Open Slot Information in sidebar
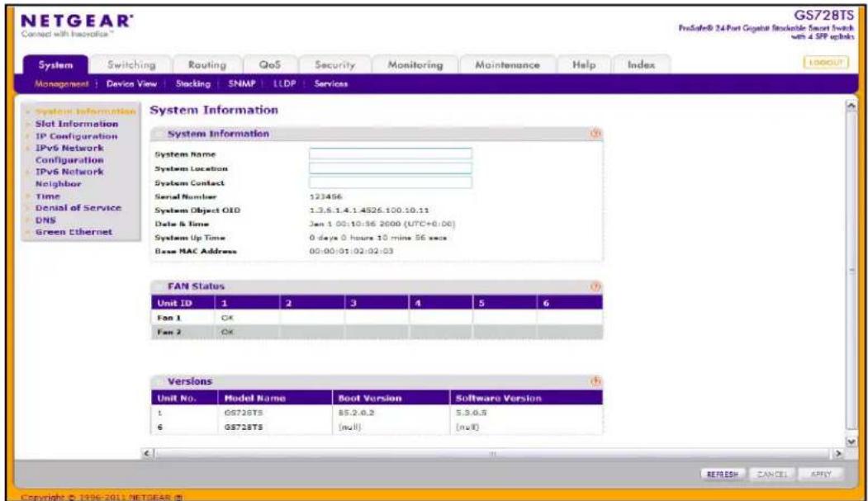This screenshot has width=868, height=501. pyautogui.click(x=76, y=124)
